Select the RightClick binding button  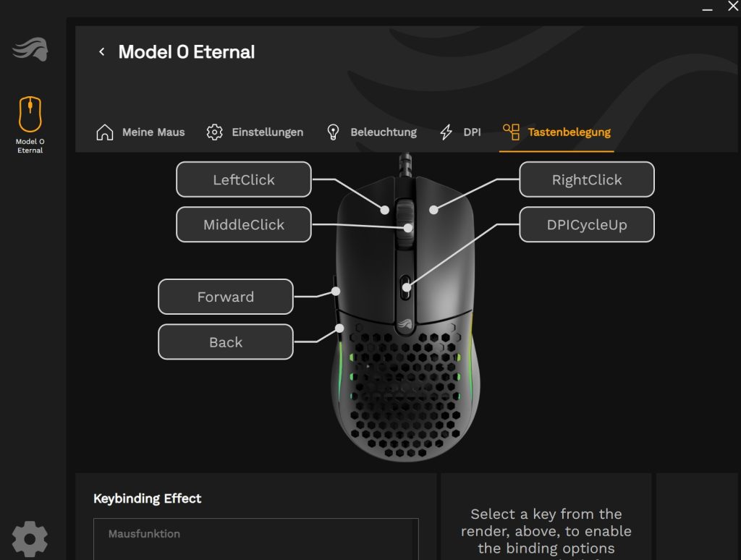coord(587,179)
